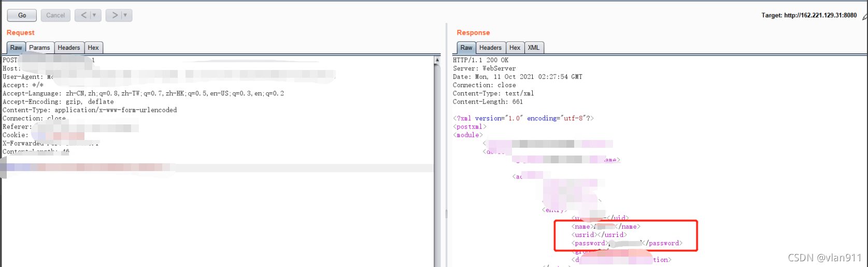Click the 'HTTP/1.1 200 OK' status line
This screenshot has width=868, height=267.
tap(480, 60)
